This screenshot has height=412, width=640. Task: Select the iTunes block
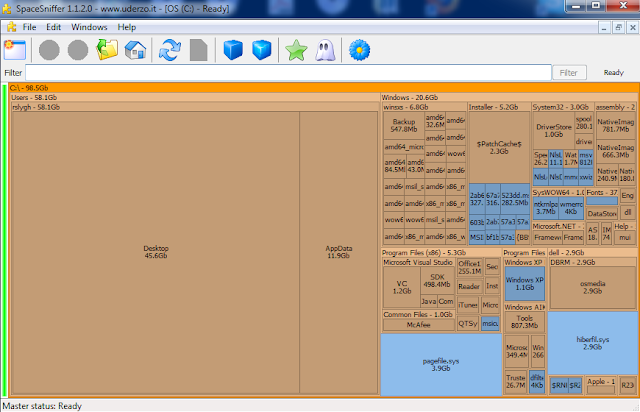(x=468, y=305)
